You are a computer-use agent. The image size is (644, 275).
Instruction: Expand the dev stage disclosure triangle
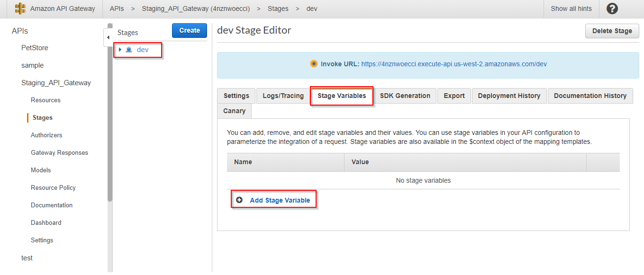point(121,49)
